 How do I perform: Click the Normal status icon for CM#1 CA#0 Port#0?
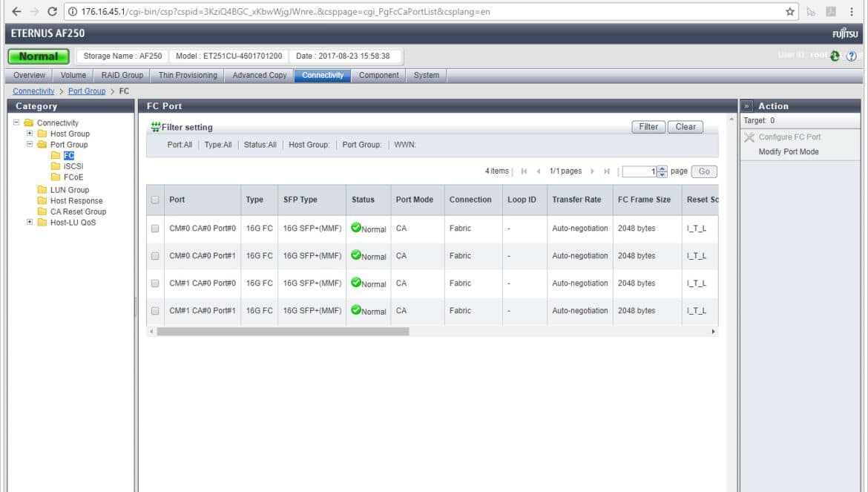[x=356, y=282]
